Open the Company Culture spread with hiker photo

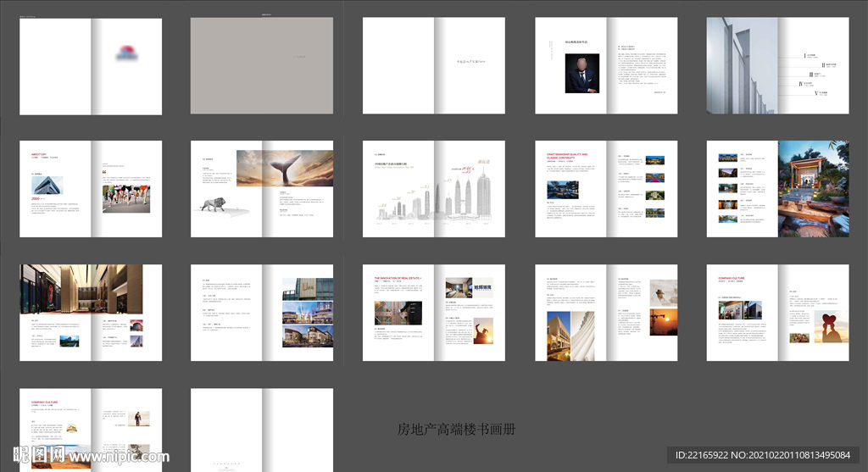(x=91, y=430)
